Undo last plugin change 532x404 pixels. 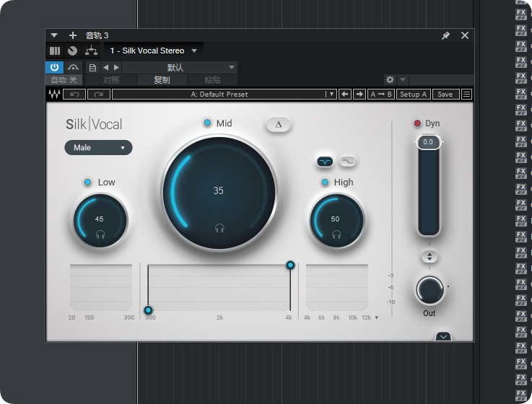74,94
